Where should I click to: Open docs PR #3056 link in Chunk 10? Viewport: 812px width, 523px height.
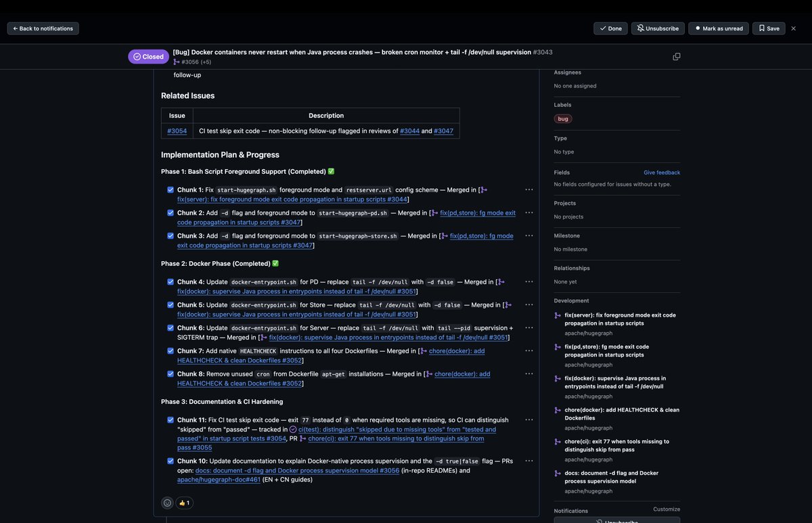297,471
